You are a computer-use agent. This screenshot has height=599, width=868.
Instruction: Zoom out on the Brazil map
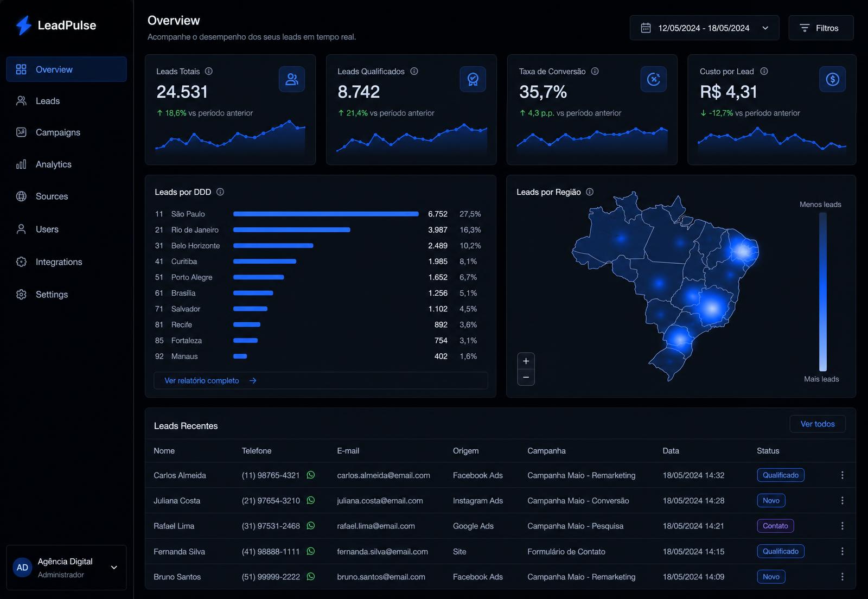tap(526, 377)
